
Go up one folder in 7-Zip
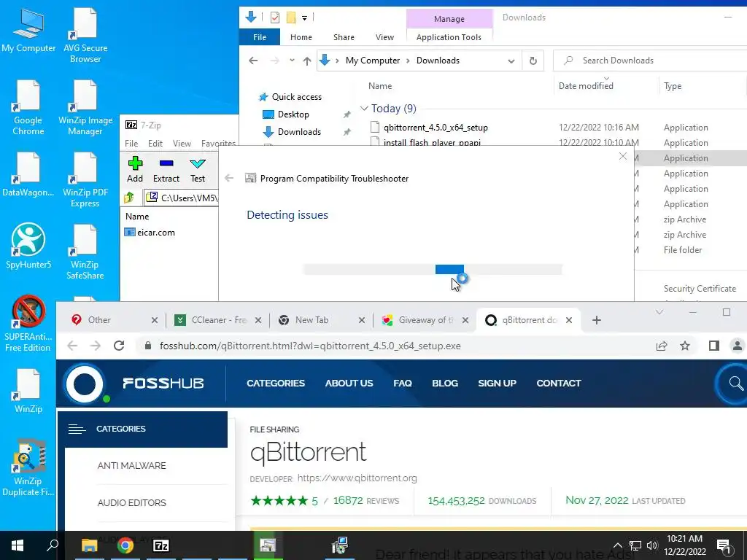(x=129, y=197)
